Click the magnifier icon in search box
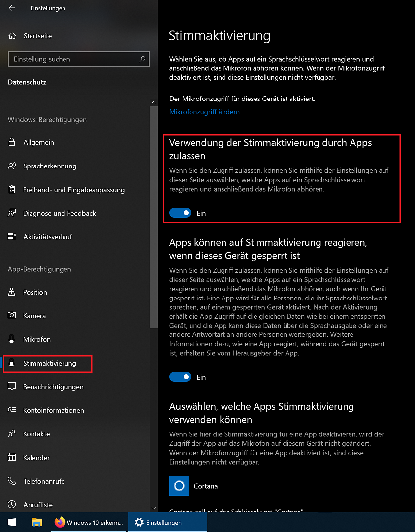This screenshot has width=415, height=532. [x=142, y=59]
